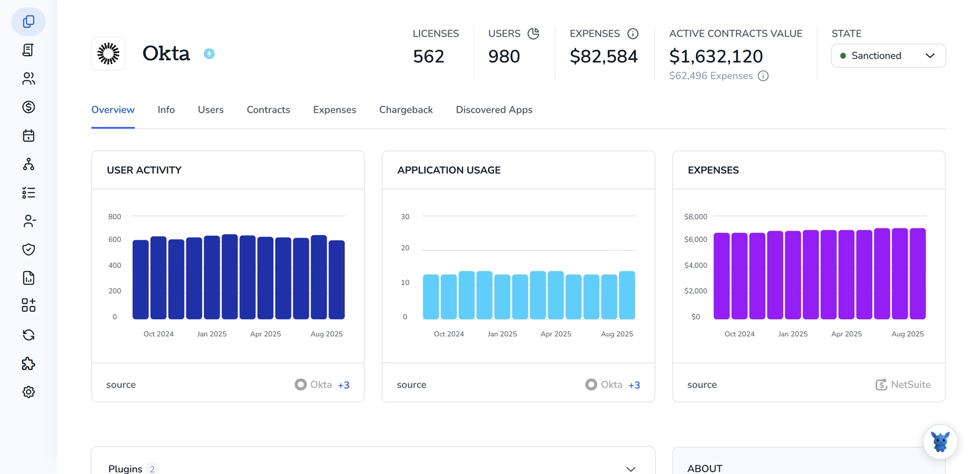Click the 980 users value

pos(504,56)
